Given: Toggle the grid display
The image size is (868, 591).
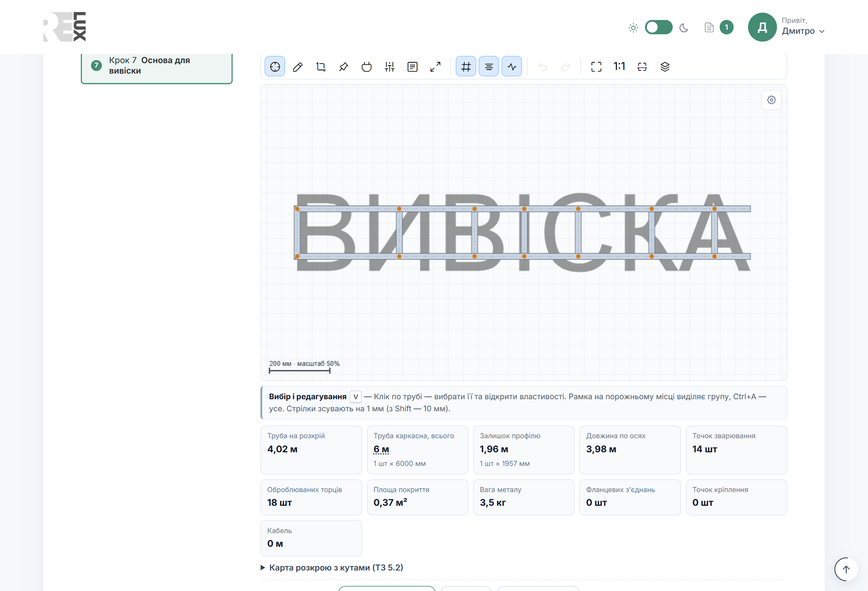Looking at the screenshot, I should [466, 67].
